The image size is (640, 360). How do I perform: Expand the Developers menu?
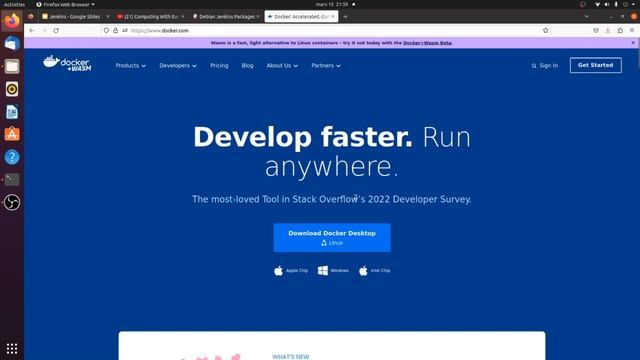click(x=178, y=66)
